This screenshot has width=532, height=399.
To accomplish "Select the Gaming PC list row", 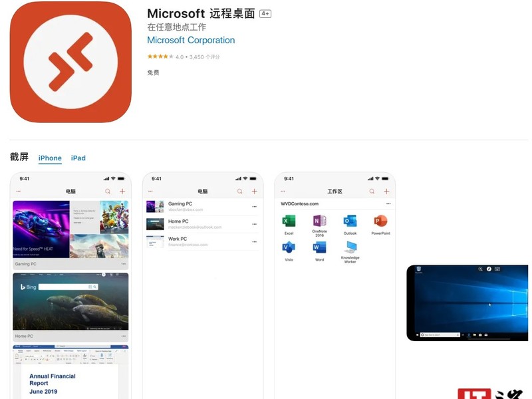I will coord(202,207).
